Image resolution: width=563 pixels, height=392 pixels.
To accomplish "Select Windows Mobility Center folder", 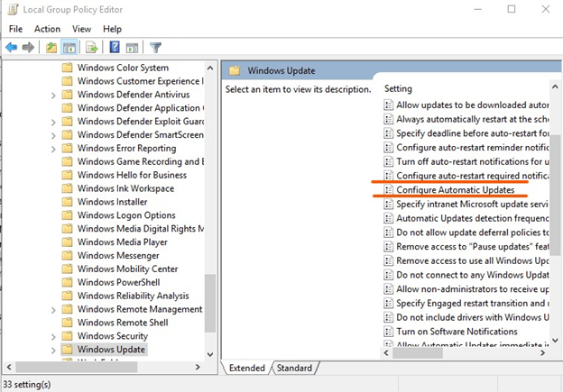I will (x=127, y=269).
